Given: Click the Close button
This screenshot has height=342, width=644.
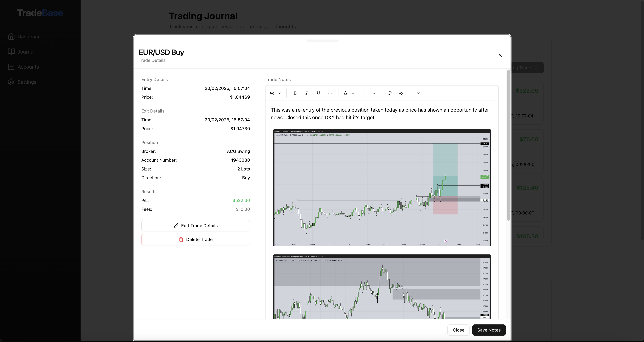Looking at the screenshot, I should [x=458, y=330].
